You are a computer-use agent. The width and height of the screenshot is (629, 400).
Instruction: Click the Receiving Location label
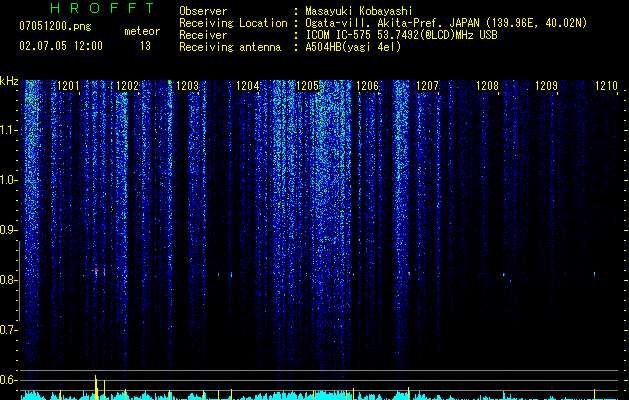pos(233,23)
